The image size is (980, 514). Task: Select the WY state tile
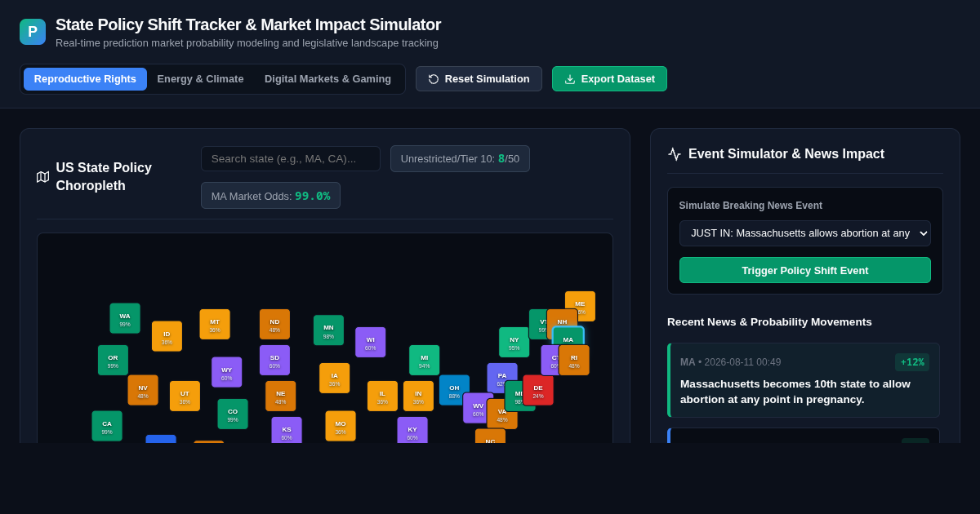tap(227, 372)
